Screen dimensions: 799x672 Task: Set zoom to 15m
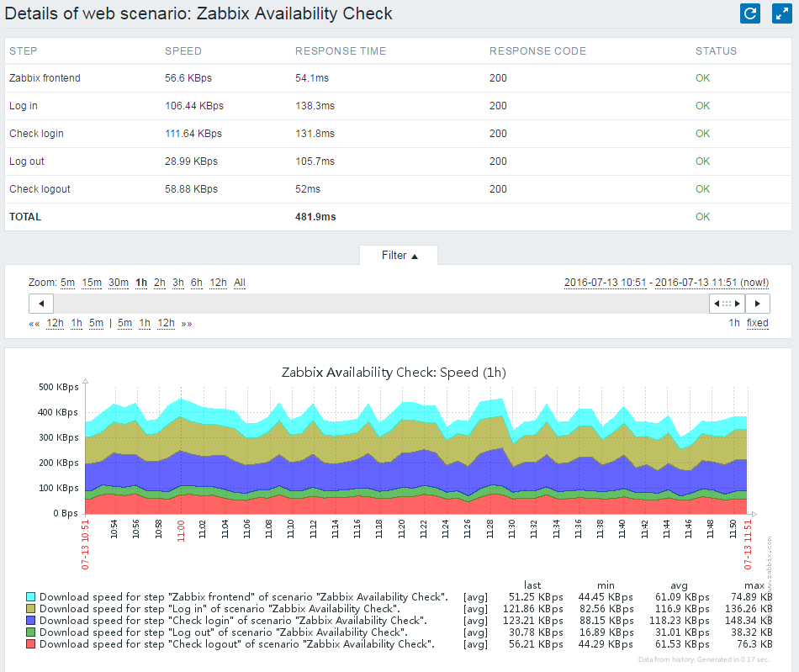coord(92,283)
